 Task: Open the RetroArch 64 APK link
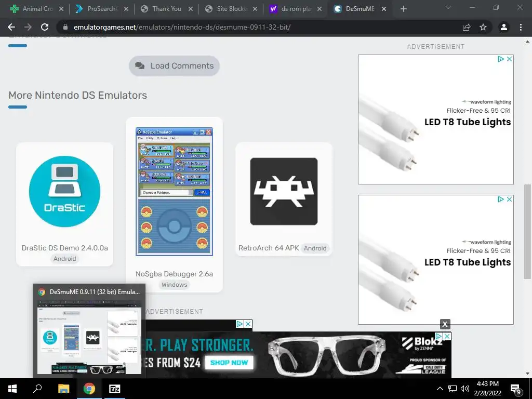(269, 248)
